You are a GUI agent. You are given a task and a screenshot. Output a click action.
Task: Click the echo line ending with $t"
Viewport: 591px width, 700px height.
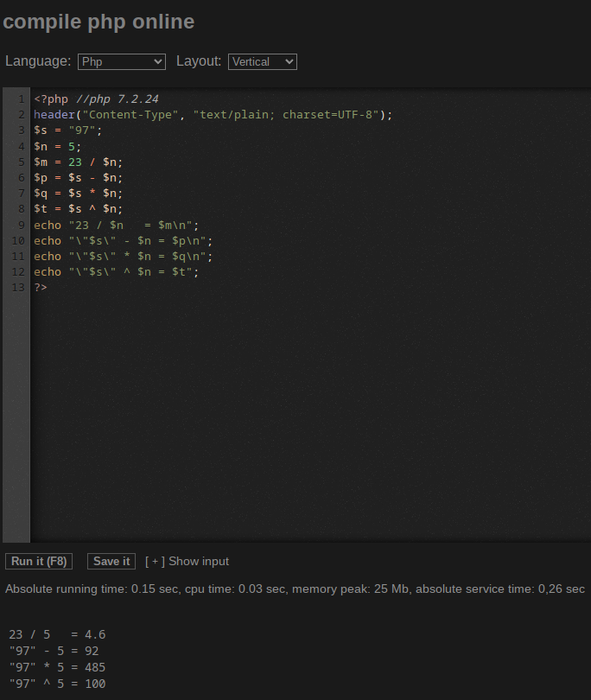point(116,272)
